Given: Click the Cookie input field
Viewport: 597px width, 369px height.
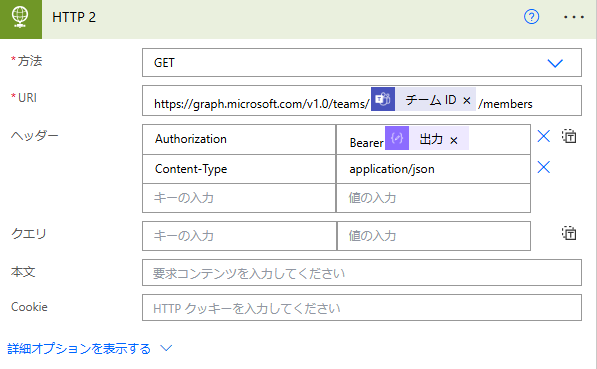Looking at the screenshot, I should (362, 308).
